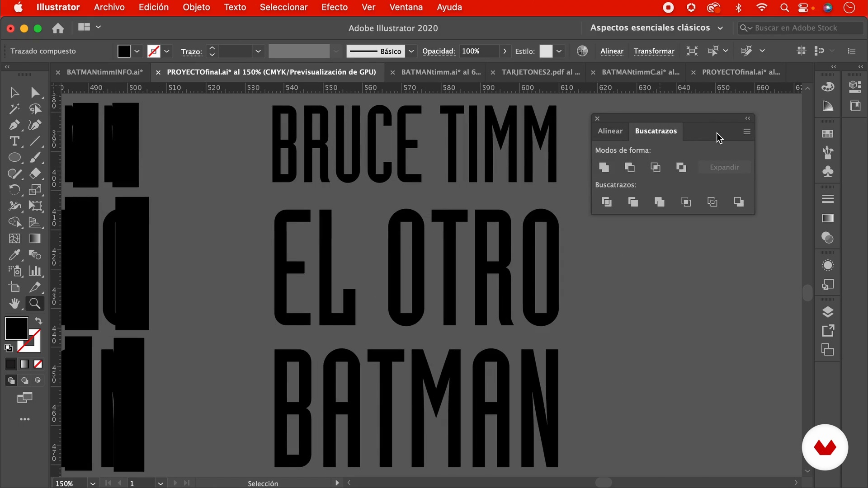Select the Shape Builder tool
This screenshot has width=868, height=488.
pyautogui.click(x=14, y=222)
